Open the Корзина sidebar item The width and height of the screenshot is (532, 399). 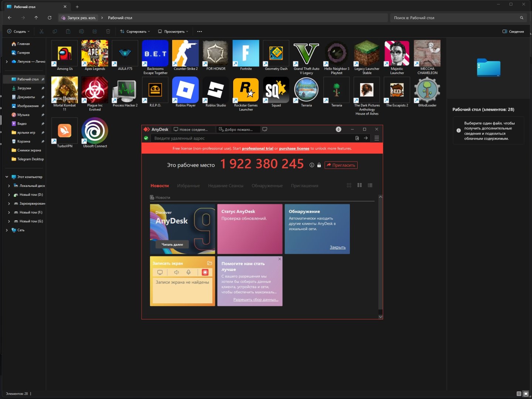tap(24, 141)
